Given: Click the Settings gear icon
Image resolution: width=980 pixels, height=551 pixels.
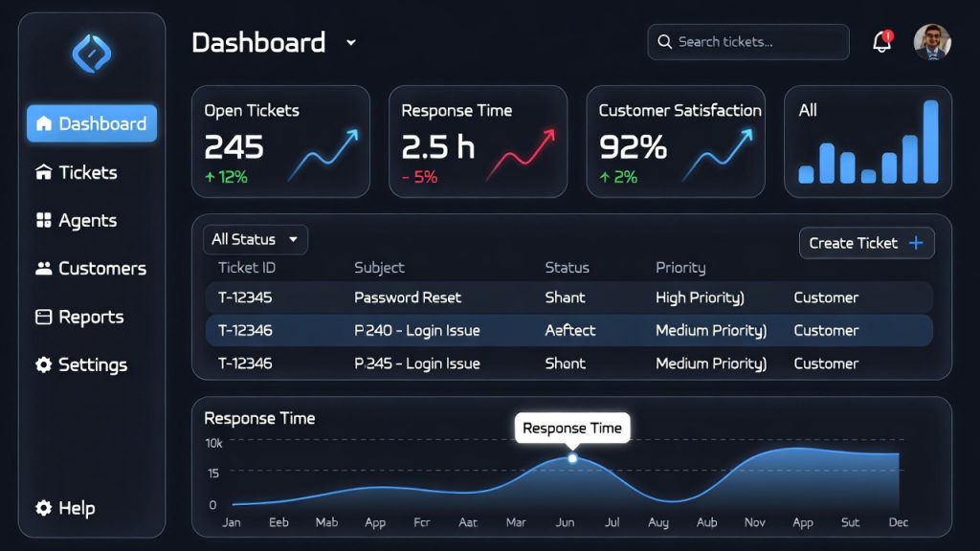Looking at the screenshot, I should click(x=43, y=364).
